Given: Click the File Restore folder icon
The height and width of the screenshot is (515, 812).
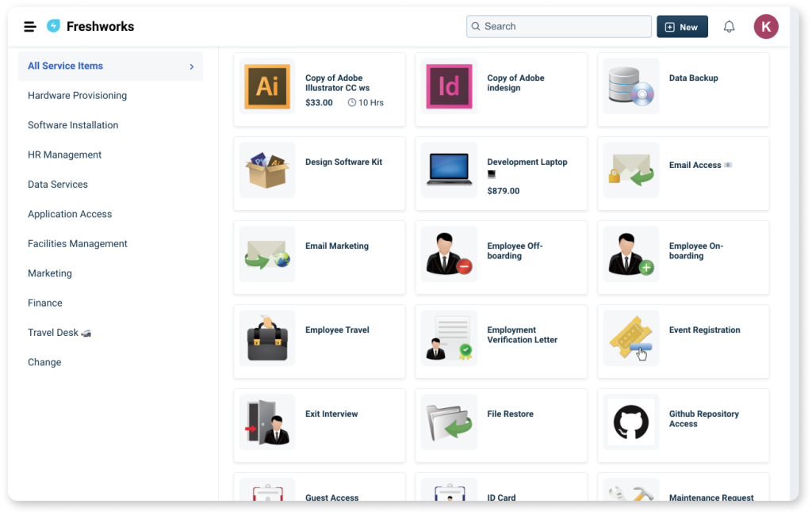Looking at the screenshot, I should point(449,422).
